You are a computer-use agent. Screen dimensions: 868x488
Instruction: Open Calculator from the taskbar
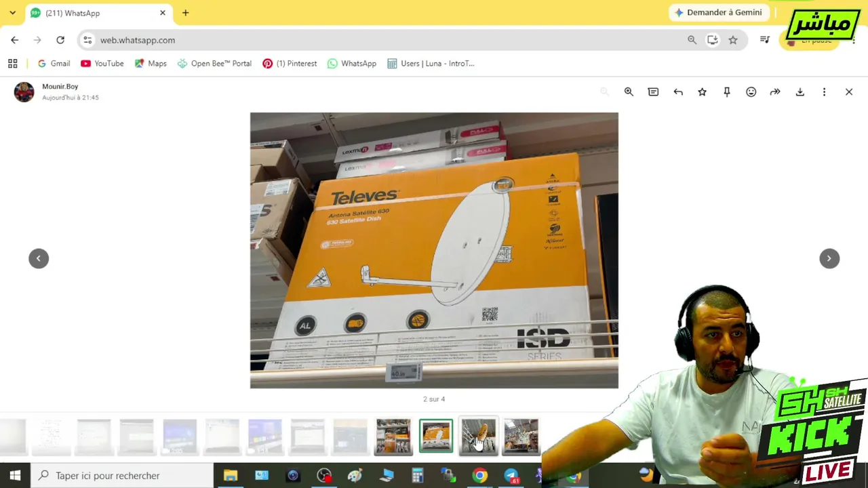pos(417,476)
